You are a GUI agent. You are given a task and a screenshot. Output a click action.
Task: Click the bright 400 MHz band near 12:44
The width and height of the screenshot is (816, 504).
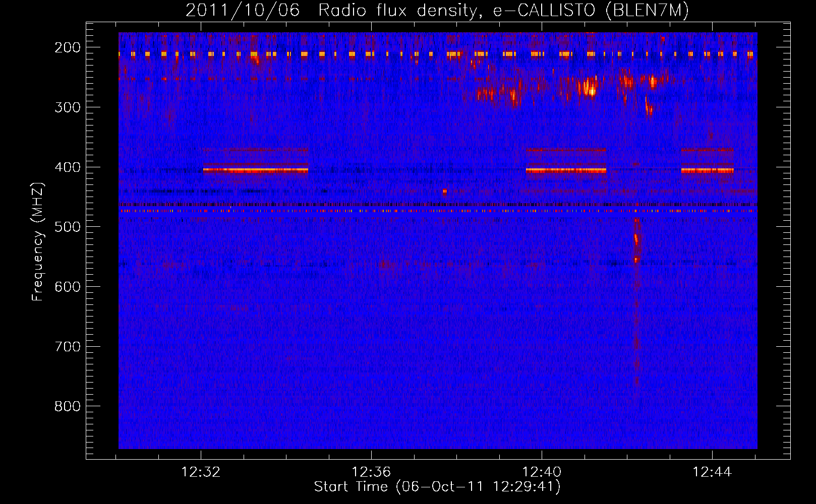click(x=708, y=170)
